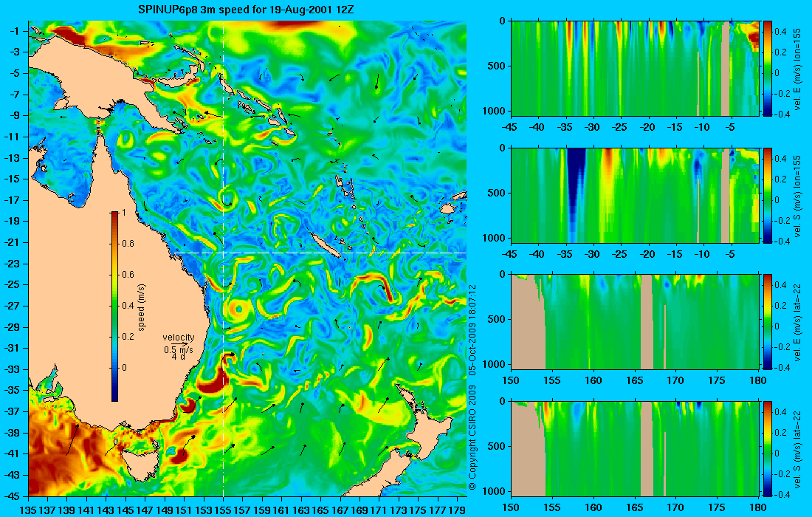Click longitude '155' on the main map x-axis

pos(223,510)
